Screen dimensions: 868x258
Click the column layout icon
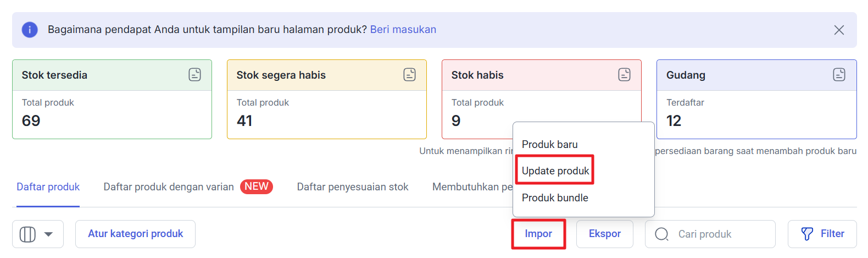pos(27,234)
